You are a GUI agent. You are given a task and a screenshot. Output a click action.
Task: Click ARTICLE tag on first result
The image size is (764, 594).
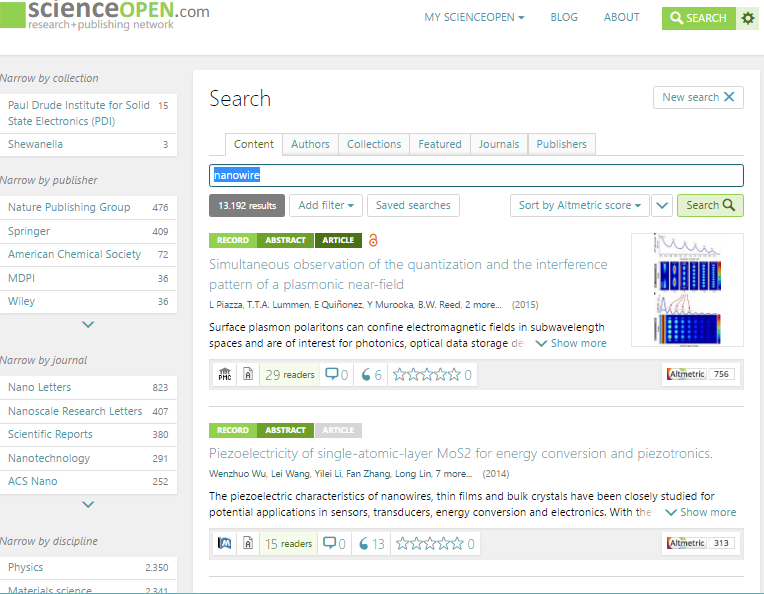click(x=338, y=240)
